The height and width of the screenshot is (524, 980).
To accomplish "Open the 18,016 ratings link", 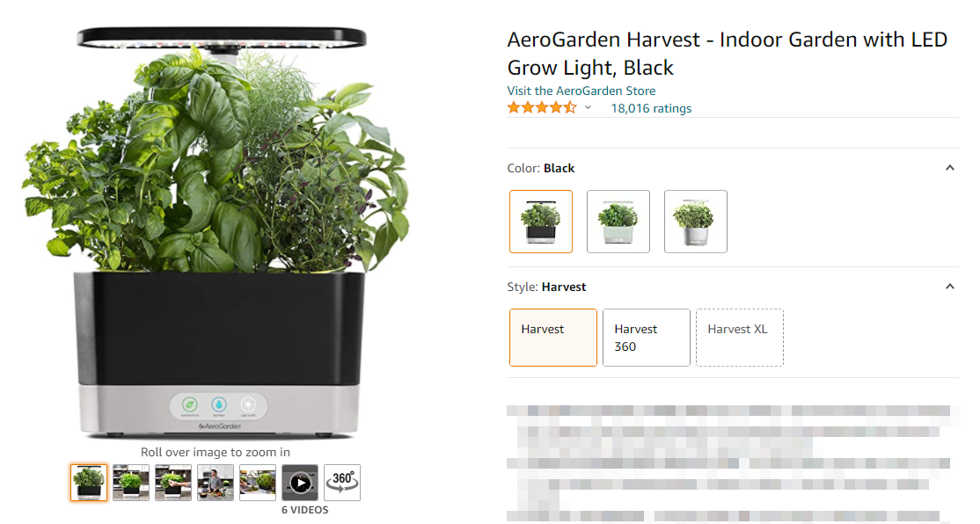I will 651,108.
